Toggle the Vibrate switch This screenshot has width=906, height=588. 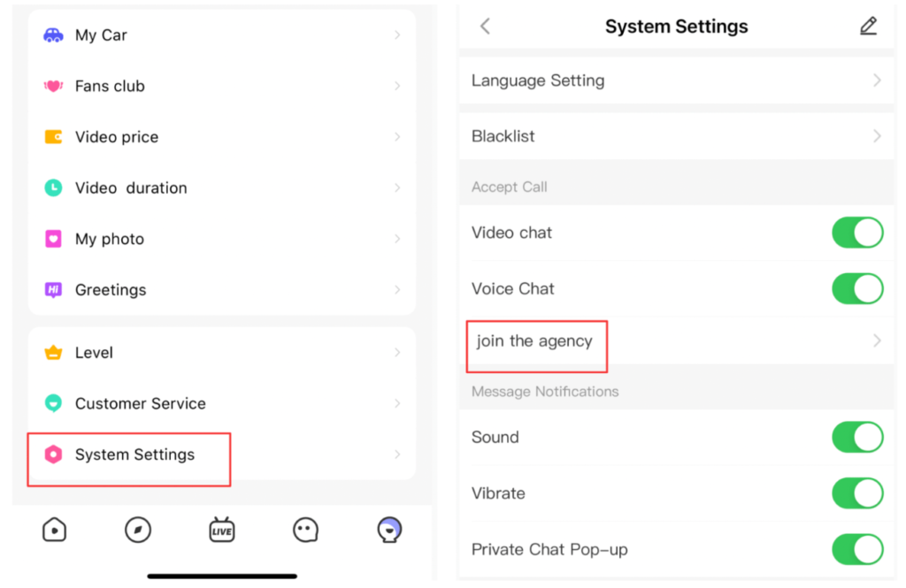point(857,493)
